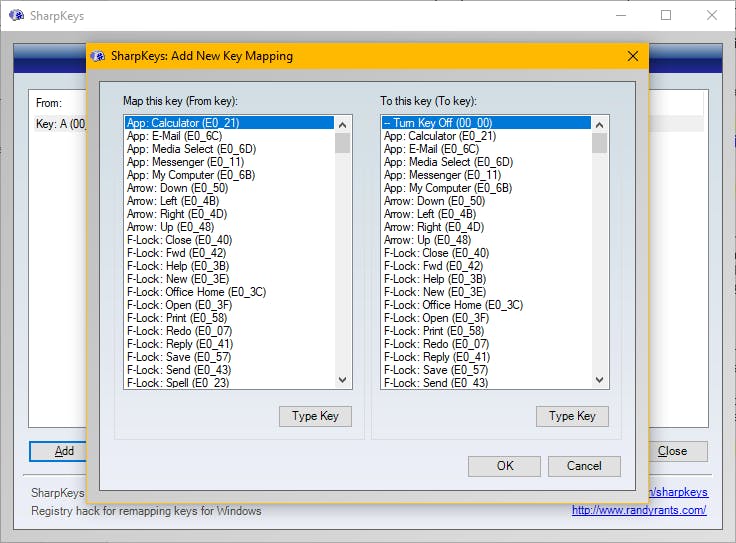
Task: Select App: Calculator (E0_21) in From list
Action: [x=230, y=123]
